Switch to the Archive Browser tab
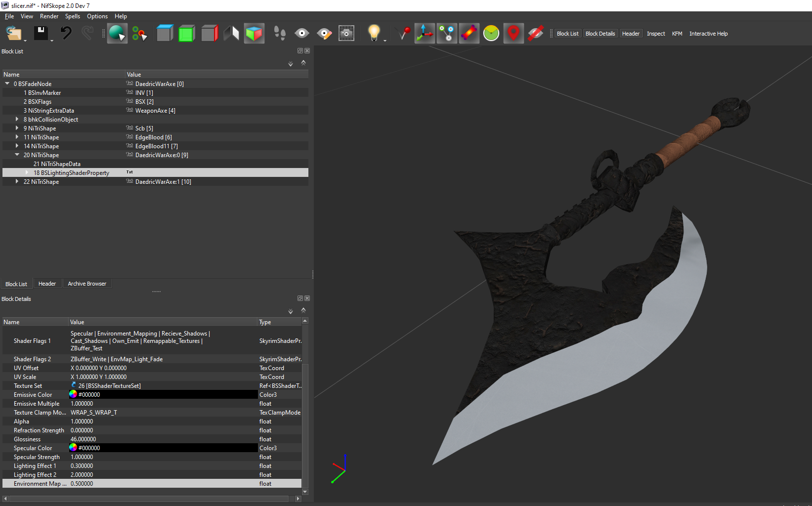Screen dimensions: 812x506 [x=87, y=284]
